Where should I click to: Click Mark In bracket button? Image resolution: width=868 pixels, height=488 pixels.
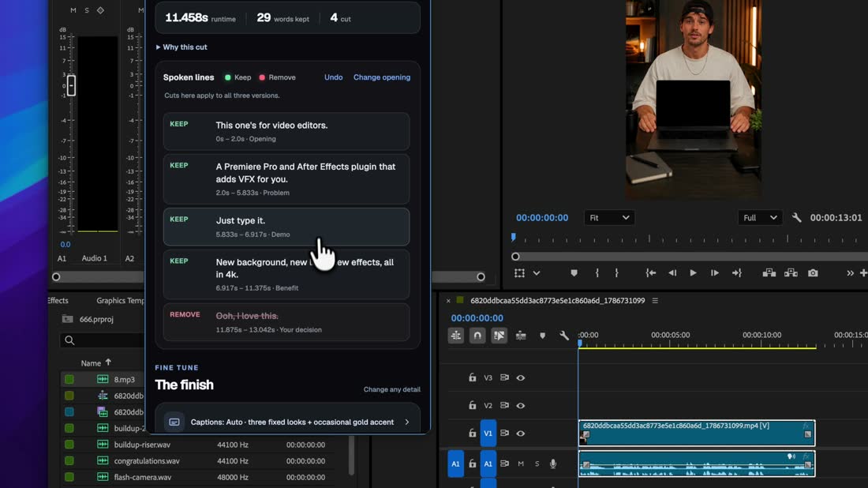pyautogui.click(x=597, y=273)
